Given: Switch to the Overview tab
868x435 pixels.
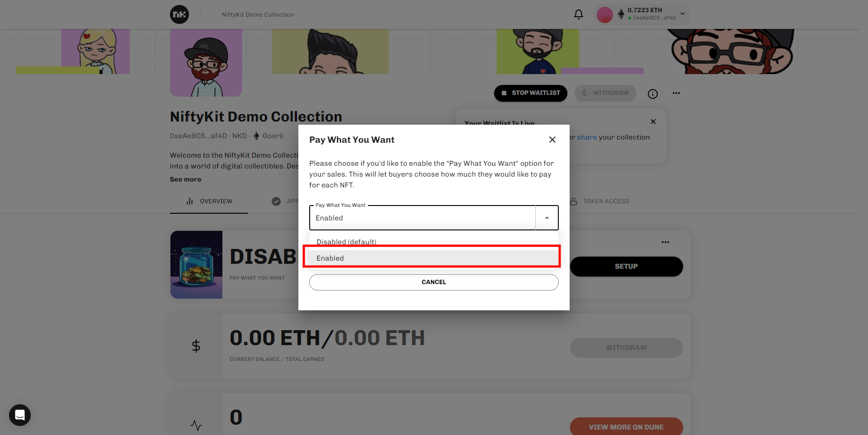Looking at the screenshot, I should [209, 201].
